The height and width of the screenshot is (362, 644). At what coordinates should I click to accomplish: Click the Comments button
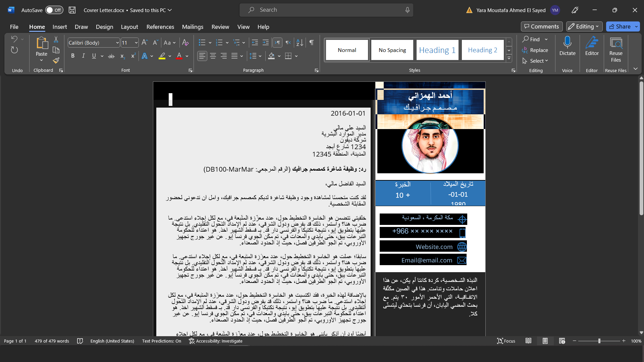click(541, 26)
